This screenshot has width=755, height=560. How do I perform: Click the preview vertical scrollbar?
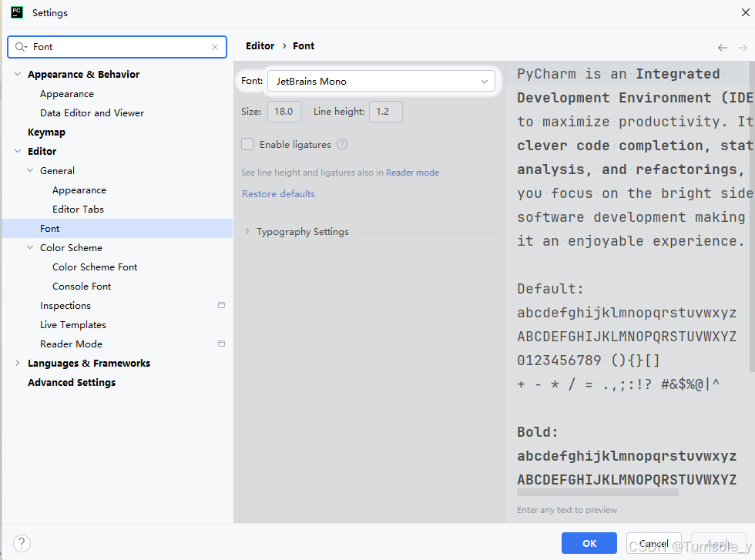tap(752, 216)
